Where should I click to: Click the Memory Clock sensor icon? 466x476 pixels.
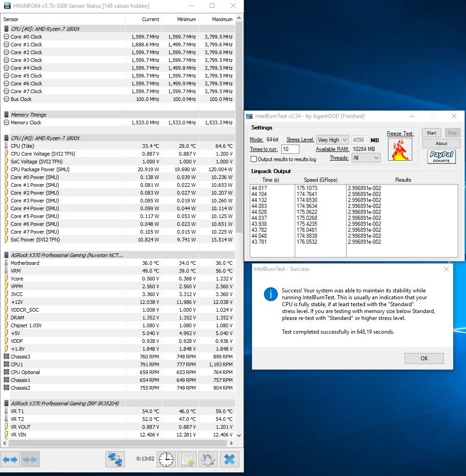pos(6,123)
